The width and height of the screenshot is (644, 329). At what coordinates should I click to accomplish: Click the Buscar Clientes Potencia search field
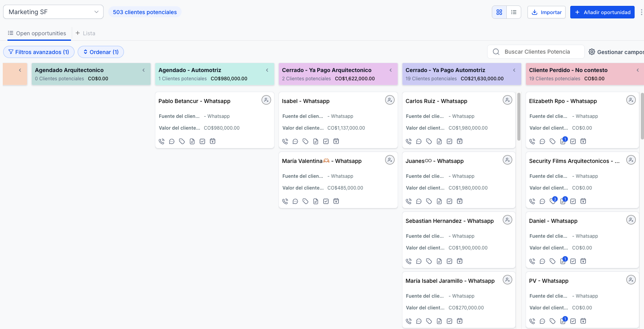536,52
